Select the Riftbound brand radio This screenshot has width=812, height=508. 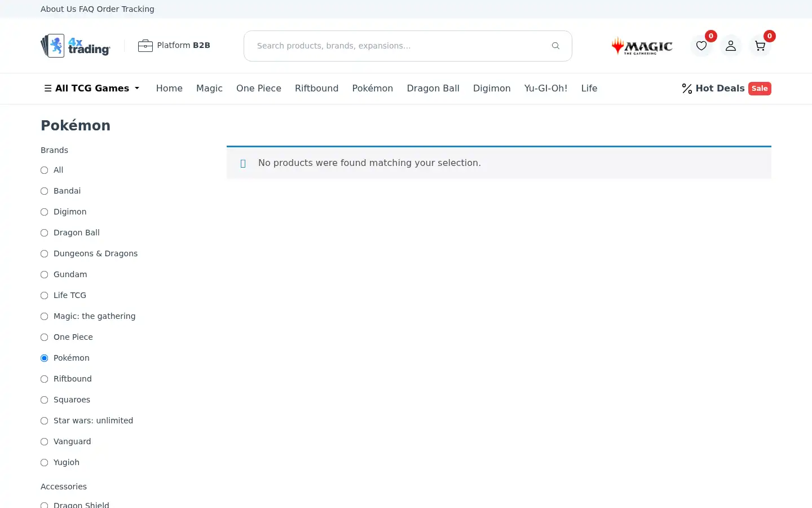[45, 379]
